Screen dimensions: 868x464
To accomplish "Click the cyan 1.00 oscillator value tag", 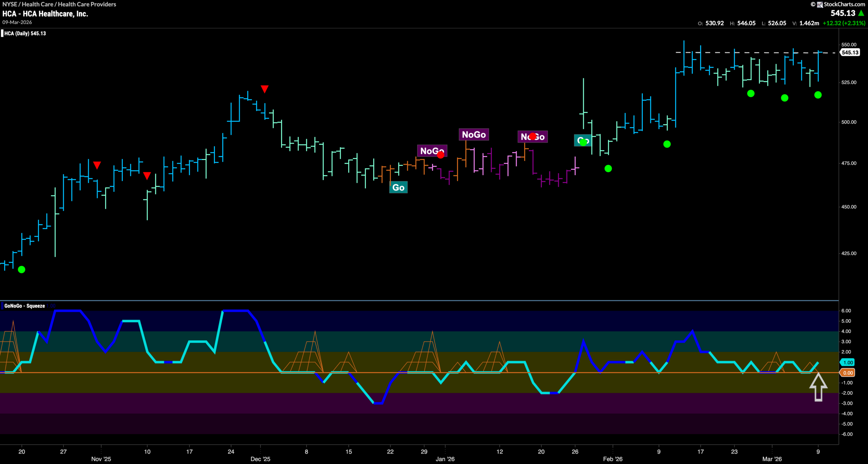I will point(848,362).
